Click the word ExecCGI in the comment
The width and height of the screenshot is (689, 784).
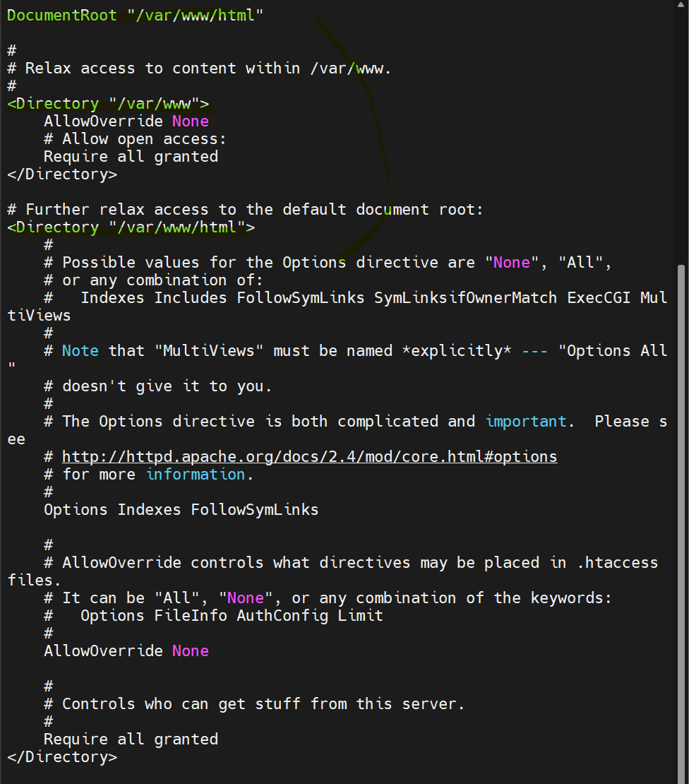pos(599,298)
